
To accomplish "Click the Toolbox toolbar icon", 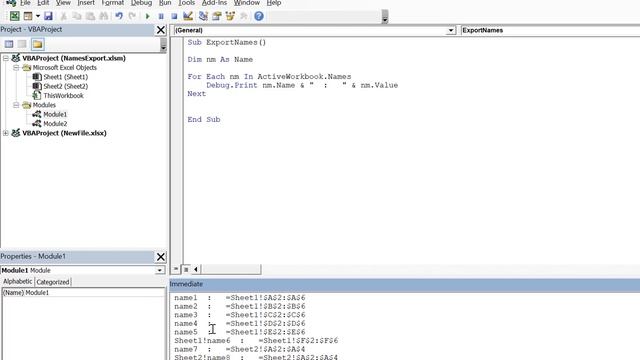I will point(244,16).
